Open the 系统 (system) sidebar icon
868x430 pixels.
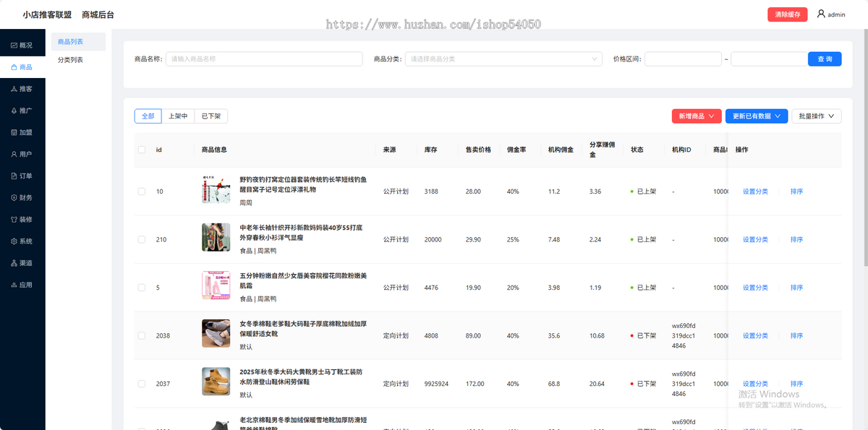tap(22, 241)
